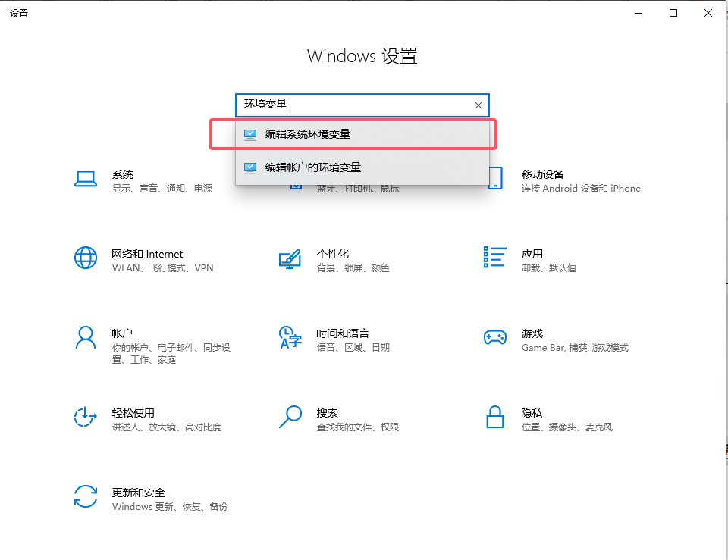Select 编辑帐户的环境变量 suggestion
Image resolution: width=728 pixels, height=560 pixels.
pos(362,167)
